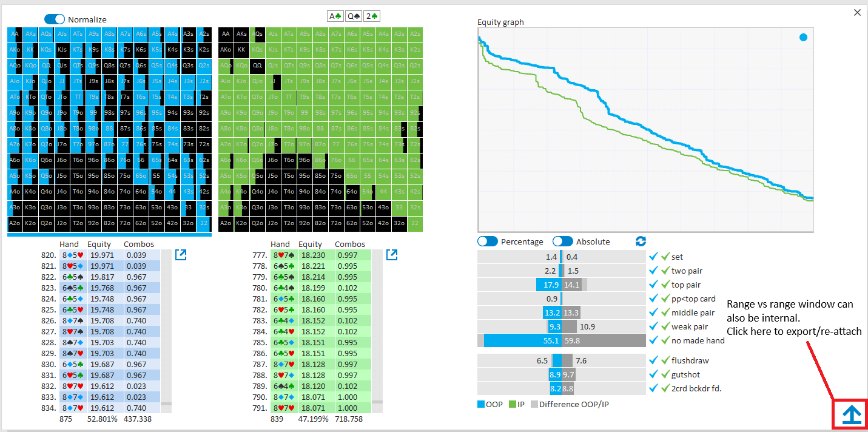Uncheck the blue OOP checkmark for set
This screenshot has width=868, height=432.
(x=653, y=257)
